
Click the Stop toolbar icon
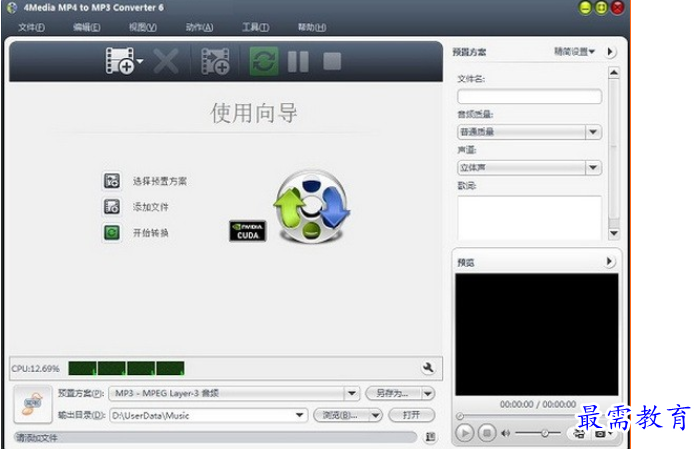click(332, 61)
